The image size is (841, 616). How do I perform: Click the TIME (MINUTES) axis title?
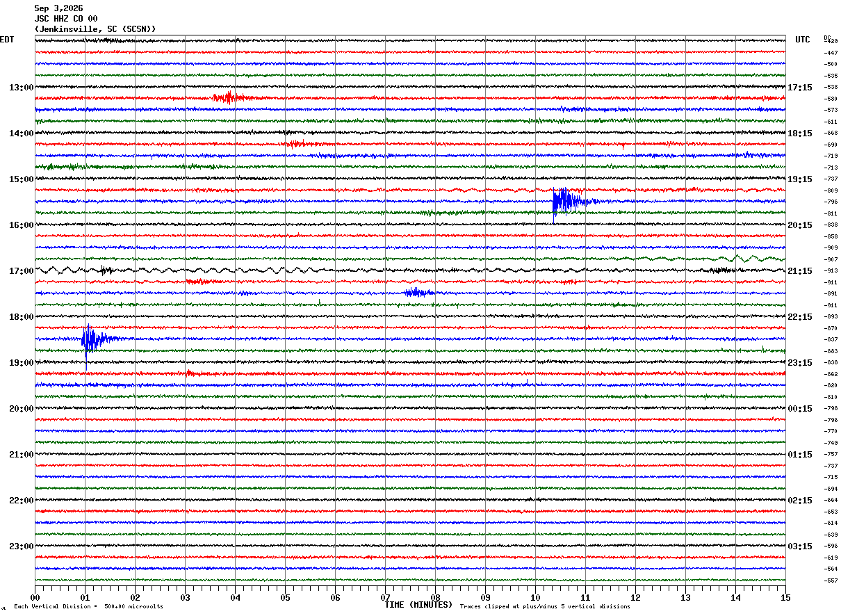418,605
